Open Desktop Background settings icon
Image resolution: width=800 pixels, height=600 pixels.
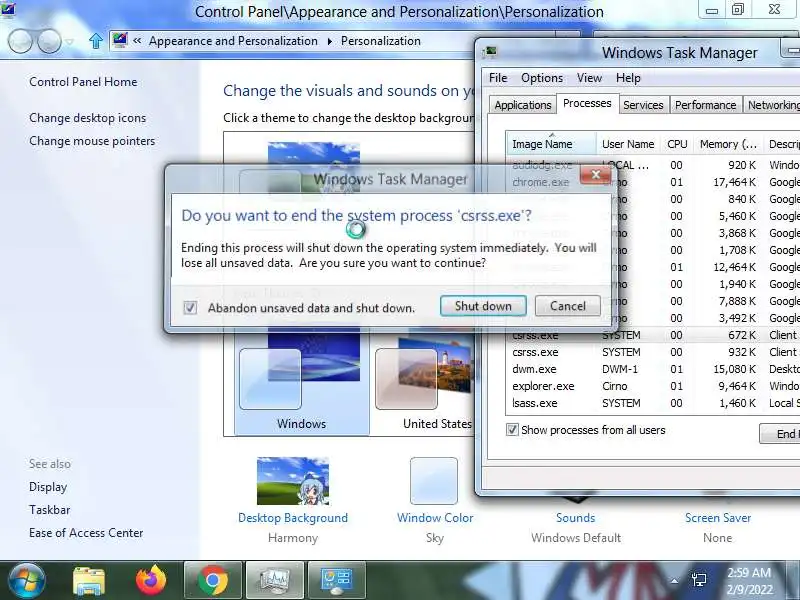[x=293, y=481]
